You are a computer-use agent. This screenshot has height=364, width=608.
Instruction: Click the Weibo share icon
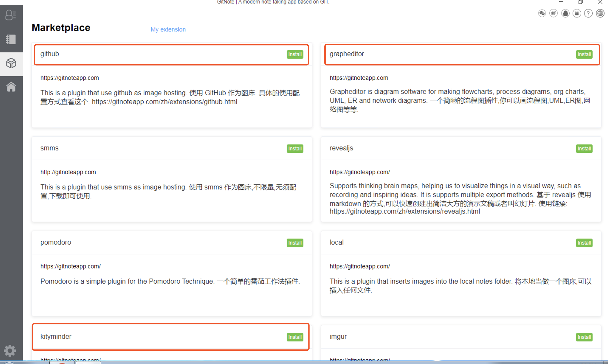point(553,13)
